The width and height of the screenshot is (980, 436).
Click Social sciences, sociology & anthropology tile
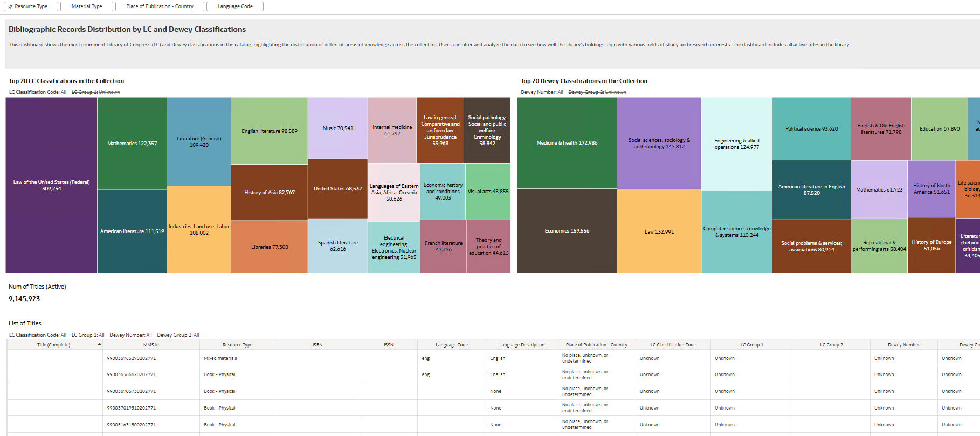click(659, 143)
